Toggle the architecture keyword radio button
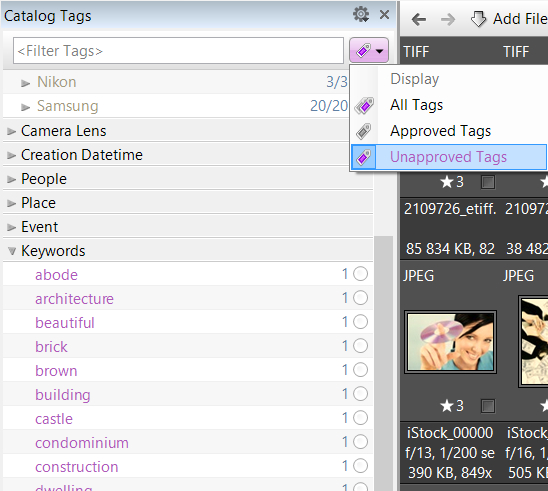Image resolution: width=548 pixels, height=491 pixels. point(360,298)
